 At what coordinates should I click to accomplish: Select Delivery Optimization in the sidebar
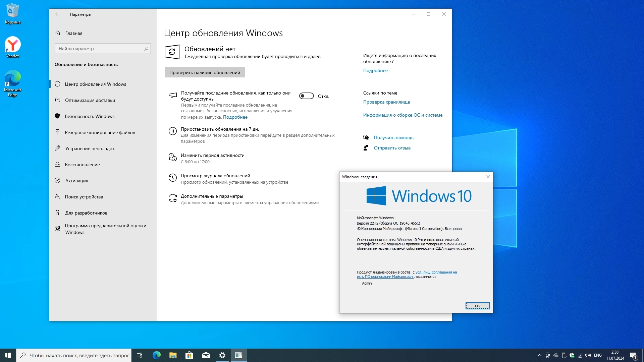coord(90,100)
